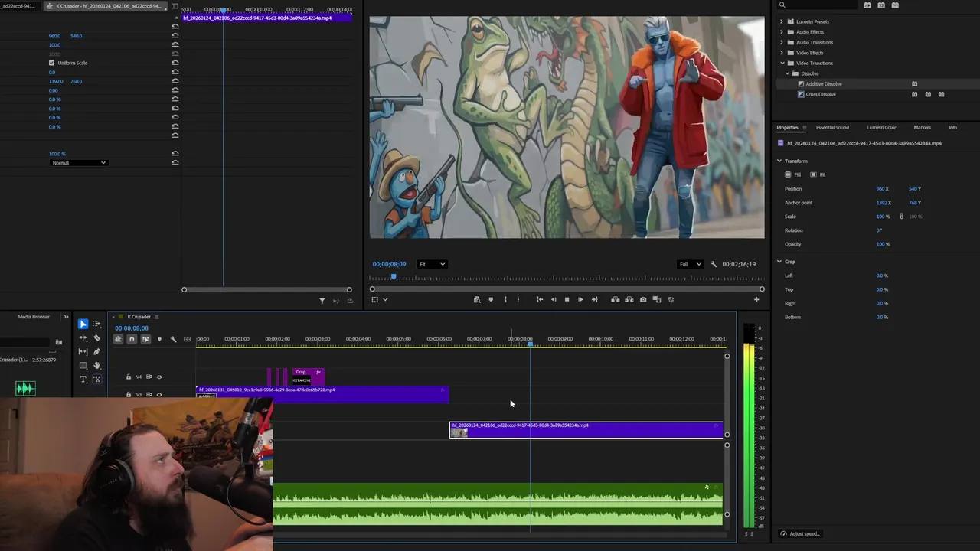Collapse the Transform section
Viewport: 980px width, 551px height.
point(779,161)
